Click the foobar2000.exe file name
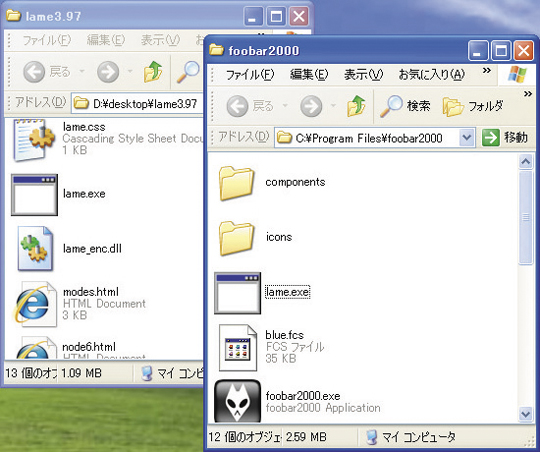The width and height of the screenshot is (540, 452). pos(303,396)
